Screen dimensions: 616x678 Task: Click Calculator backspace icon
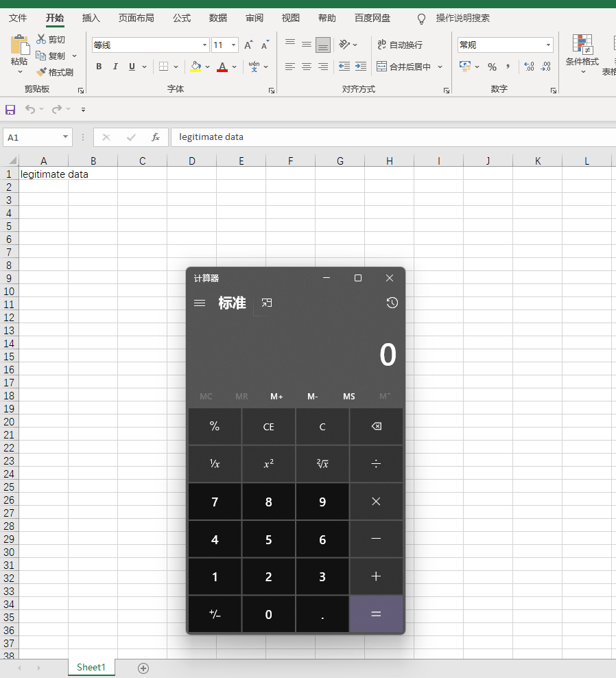[x=376, y=427]
